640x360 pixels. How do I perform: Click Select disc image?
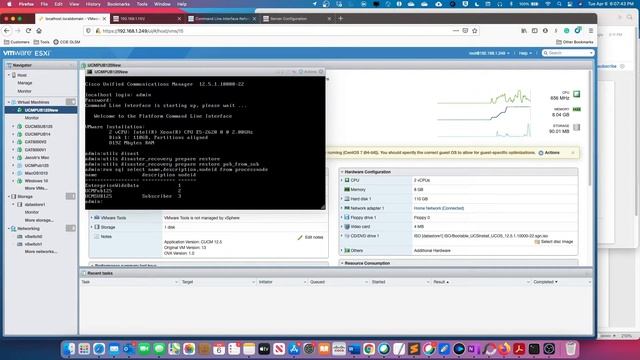(x=553, y=242)
